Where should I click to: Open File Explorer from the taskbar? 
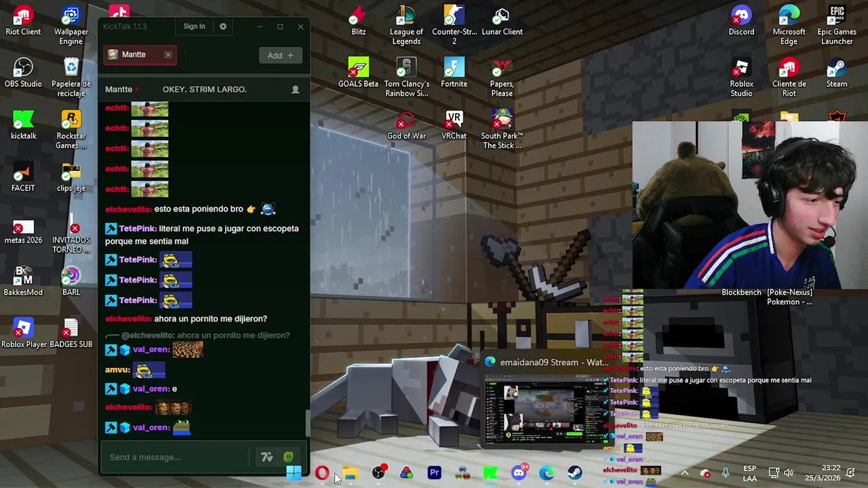pyautogui.click(x=350, y=473)
